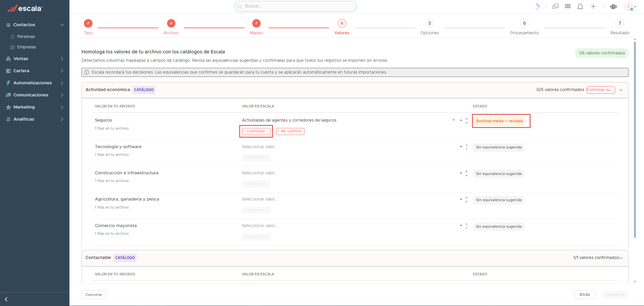
Task: Jump to the Opciones step 5
Action: coord(430,27)
